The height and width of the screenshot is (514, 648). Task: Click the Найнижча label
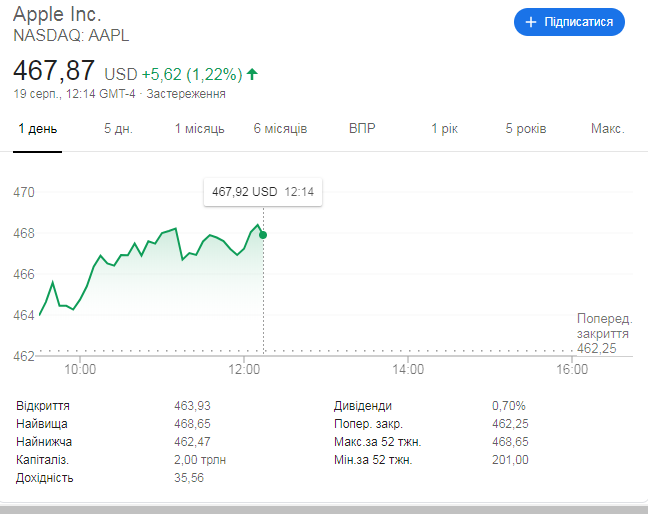(x=44, y=442)
